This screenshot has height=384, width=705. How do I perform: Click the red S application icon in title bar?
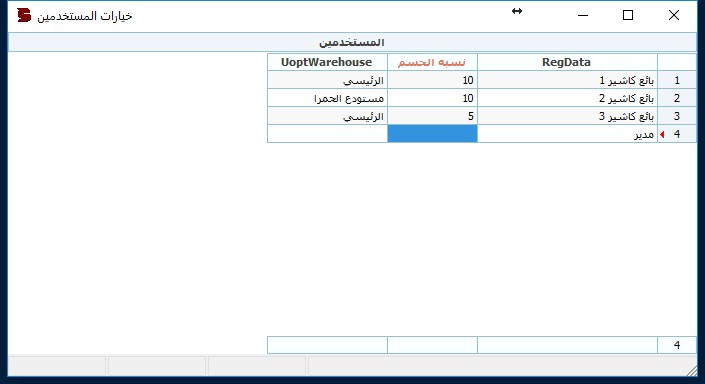24,15
